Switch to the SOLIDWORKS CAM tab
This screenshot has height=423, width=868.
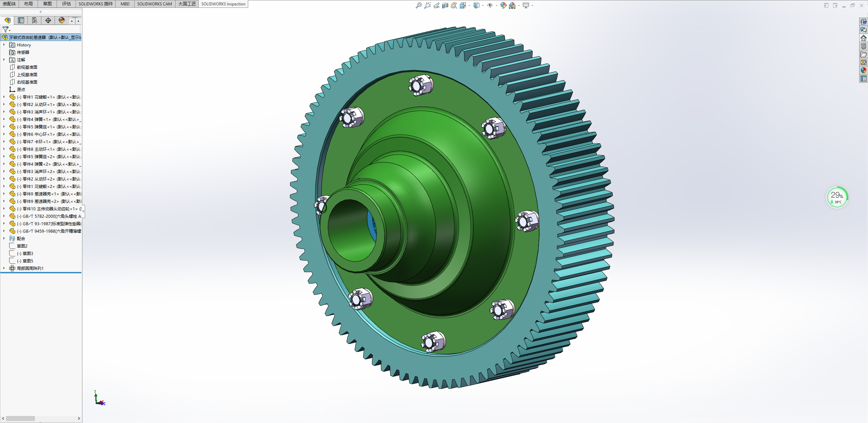click(154, 4)
